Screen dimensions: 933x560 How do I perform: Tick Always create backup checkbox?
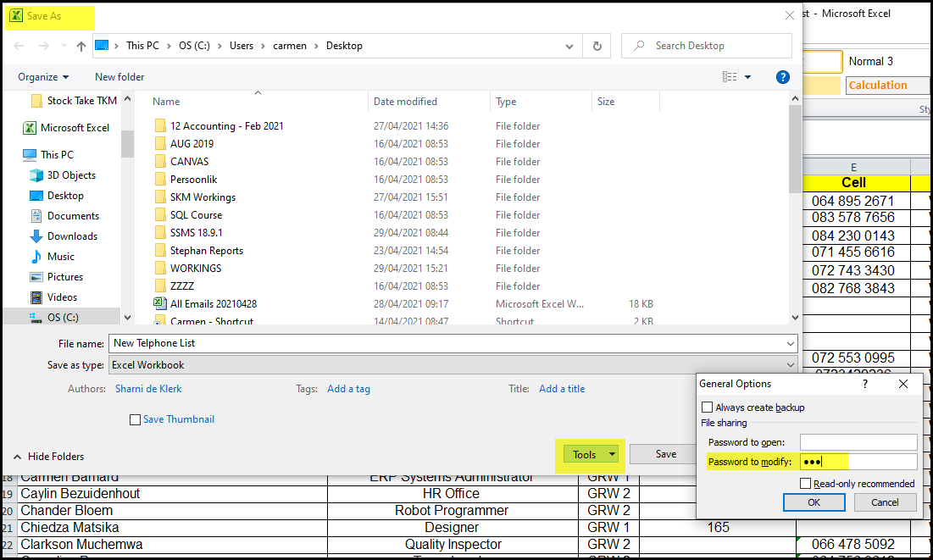708,408
